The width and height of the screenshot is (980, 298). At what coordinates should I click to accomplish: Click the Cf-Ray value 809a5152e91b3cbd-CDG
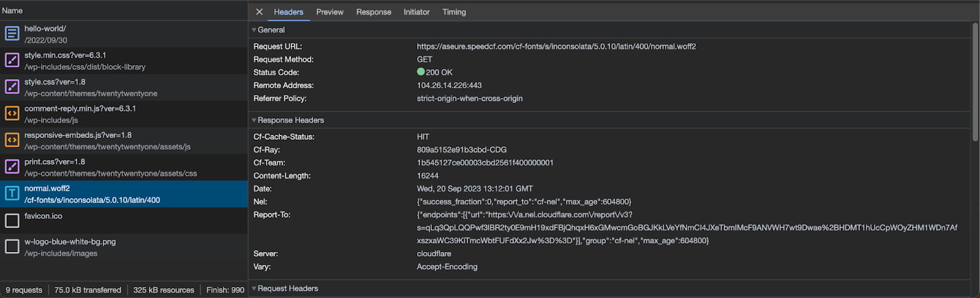coord(462,150)
